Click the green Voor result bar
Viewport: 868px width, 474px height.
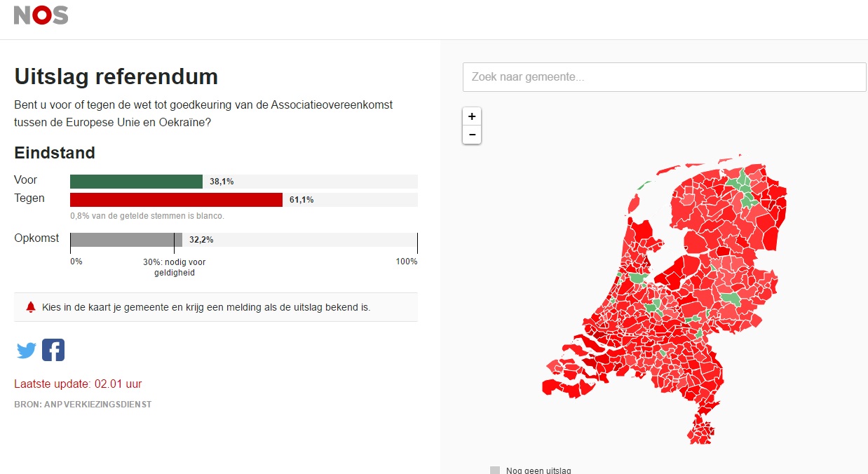pyautogui.click(x=136, y=182)
